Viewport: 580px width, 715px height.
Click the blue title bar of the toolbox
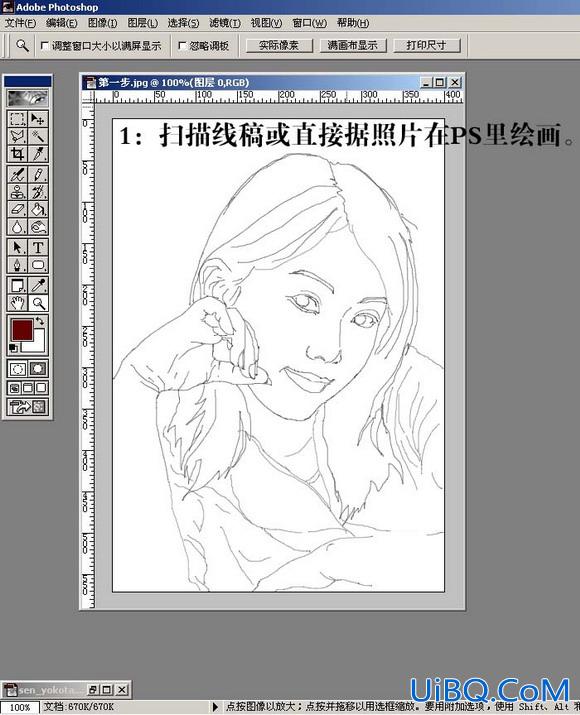27,81
